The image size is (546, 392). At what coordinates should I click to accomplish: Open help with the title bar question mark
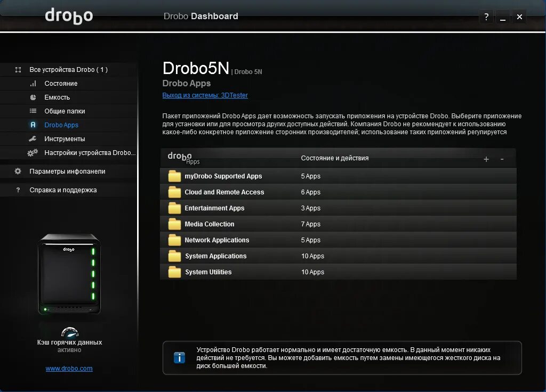(486, 17)
